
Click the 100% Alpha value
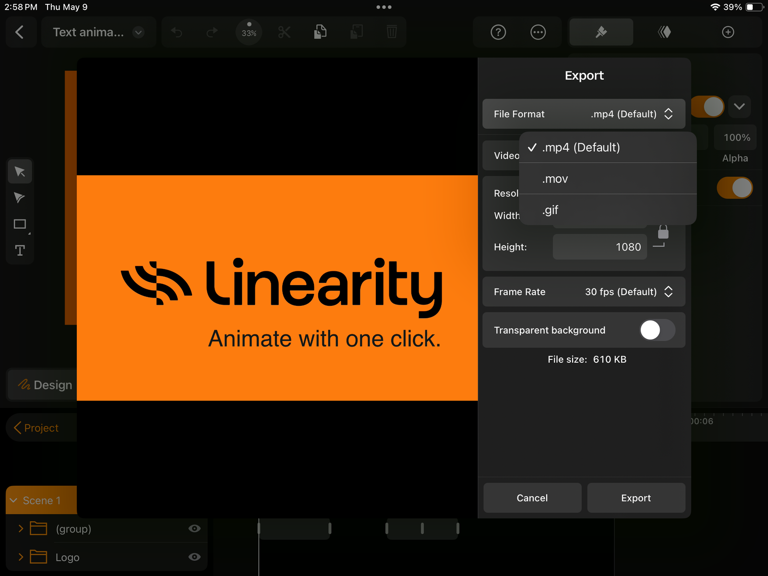pos(736,138)
